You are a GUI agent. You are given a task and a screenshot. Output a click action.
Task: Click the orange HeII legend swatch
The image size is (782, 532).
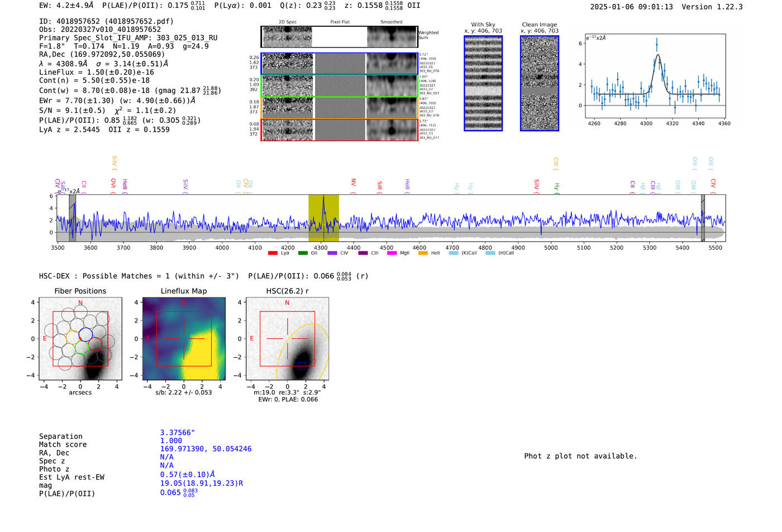coord(423,253)
